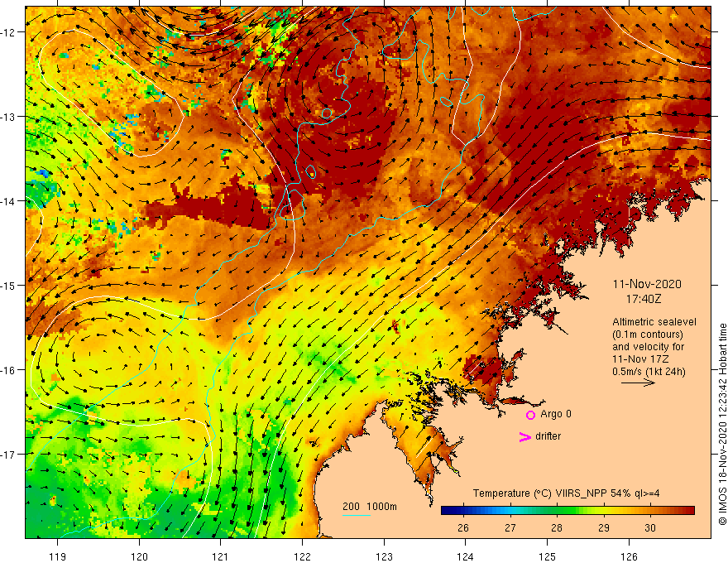728x563 pixels.
Task: Click latitude axis label -16
Action: (8, 370)
